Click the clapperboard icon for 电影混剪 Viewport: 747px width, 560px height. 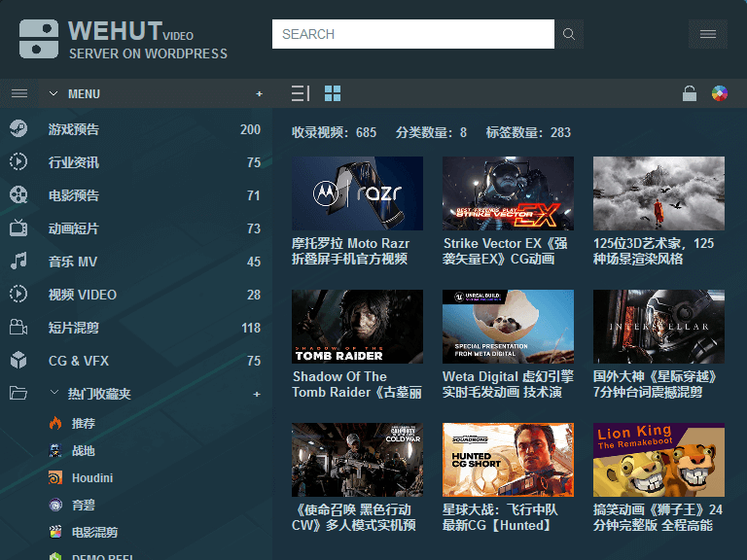tap(55, 532)
